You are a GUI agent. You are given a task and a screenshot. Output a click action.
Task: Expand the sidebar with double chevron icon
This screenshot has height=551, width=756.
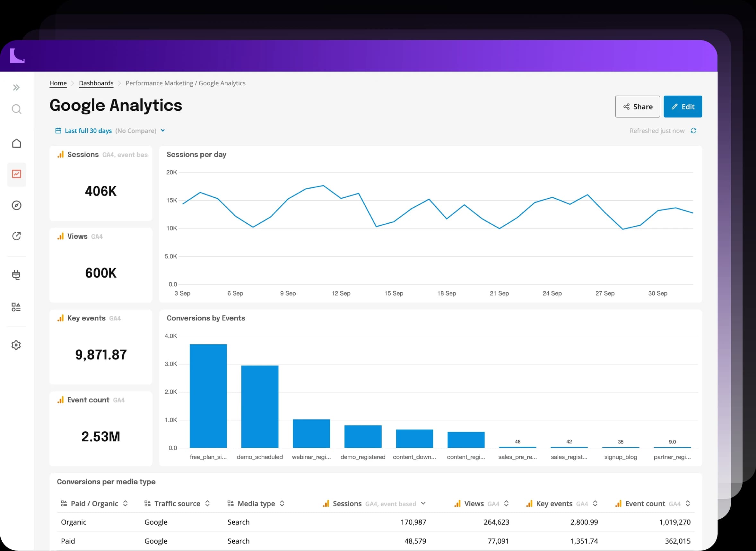pos(16,87)
